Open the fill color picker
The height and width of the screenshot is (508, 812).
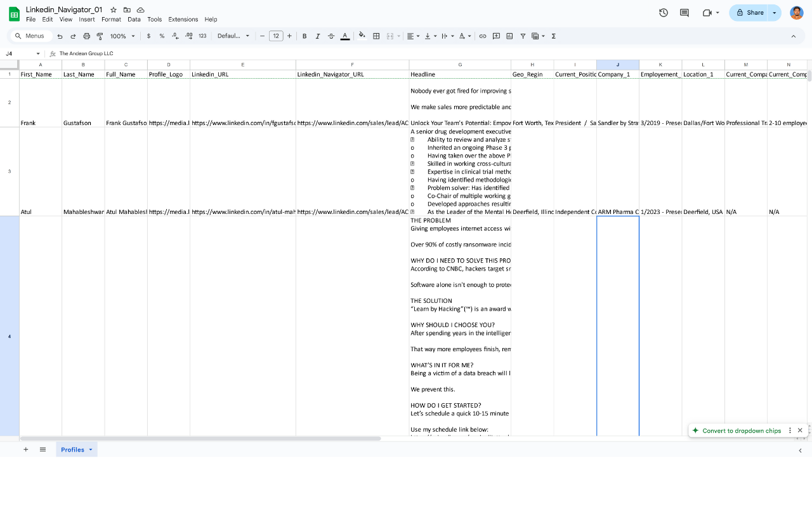coord(362,36)
